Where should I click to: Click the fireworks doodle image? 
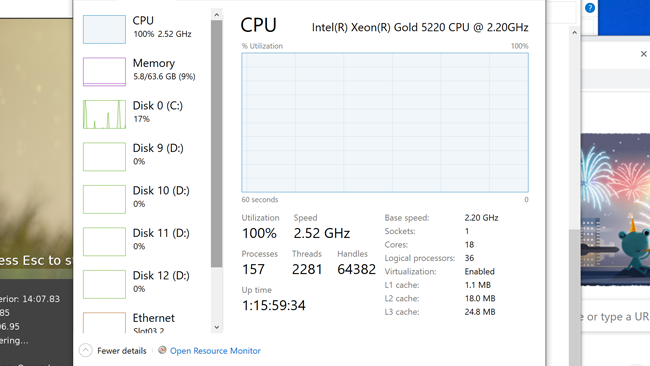[615, 209]
